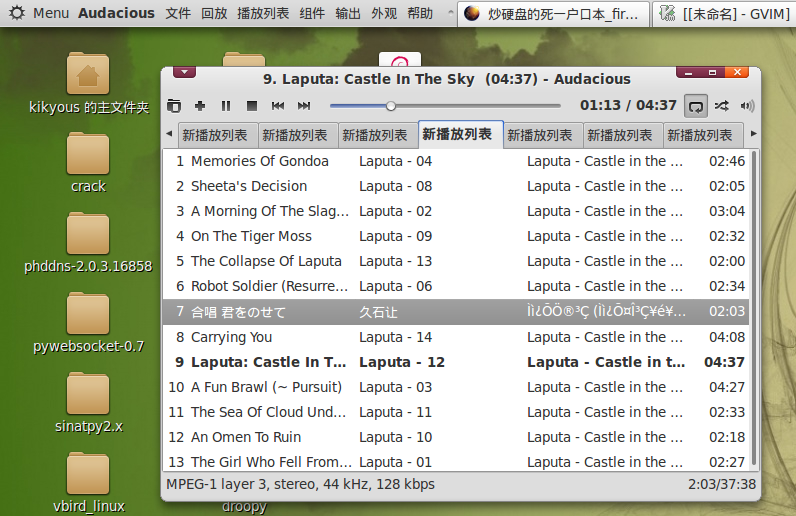This screenshot has width=796, height=516.
Task: Click the status bar codec info text
Action: click(301, 484)
